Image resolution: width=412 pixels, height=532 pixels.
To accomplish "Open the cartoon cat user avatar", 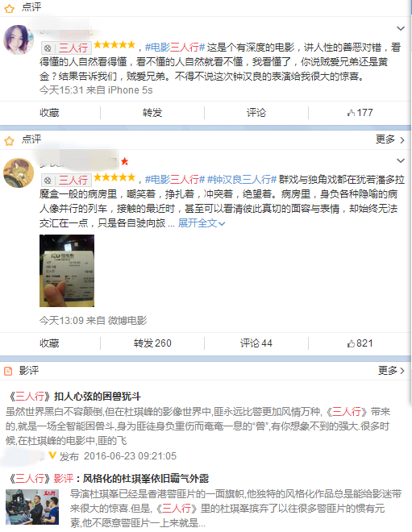I will tap(19, 172).
